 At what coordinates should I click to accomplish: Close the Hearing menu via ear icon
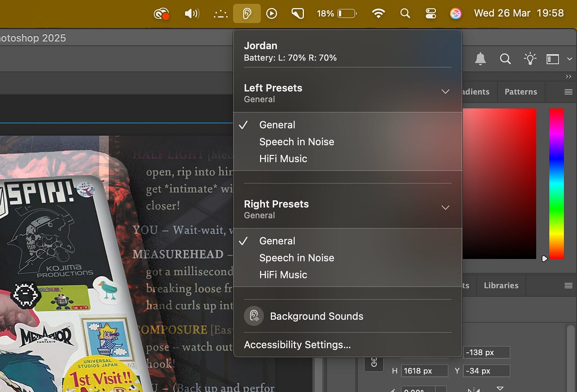click(247, 14)
